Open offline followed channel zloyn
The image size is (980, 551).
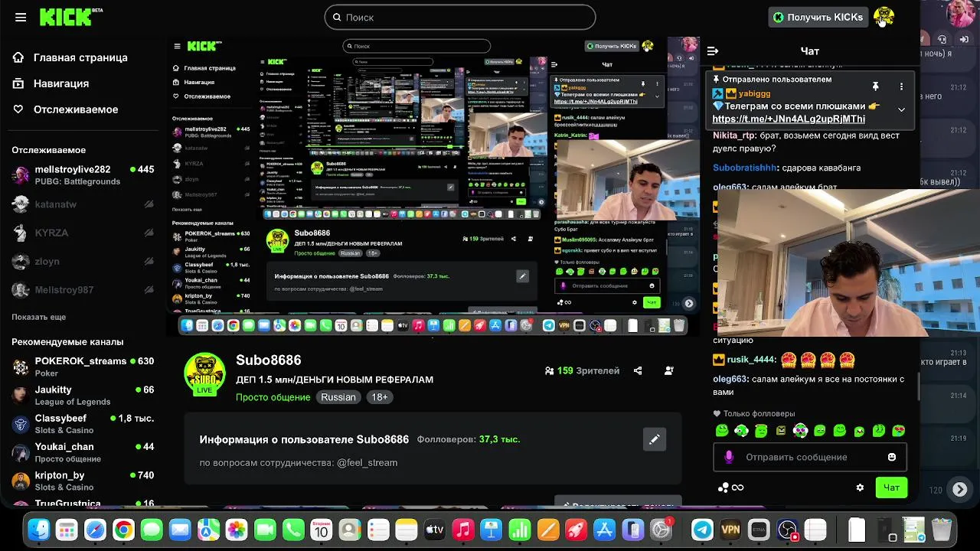[83, 261]
